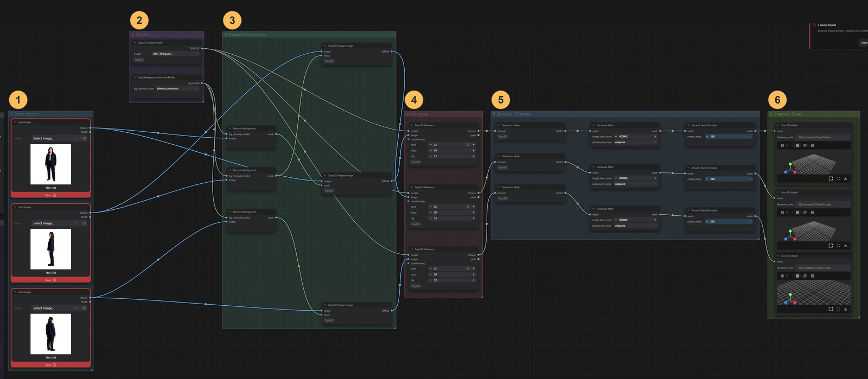Open scene menu in A_TripoSG_right 3D viewer
868x379 pixels.
coord(784,213)
